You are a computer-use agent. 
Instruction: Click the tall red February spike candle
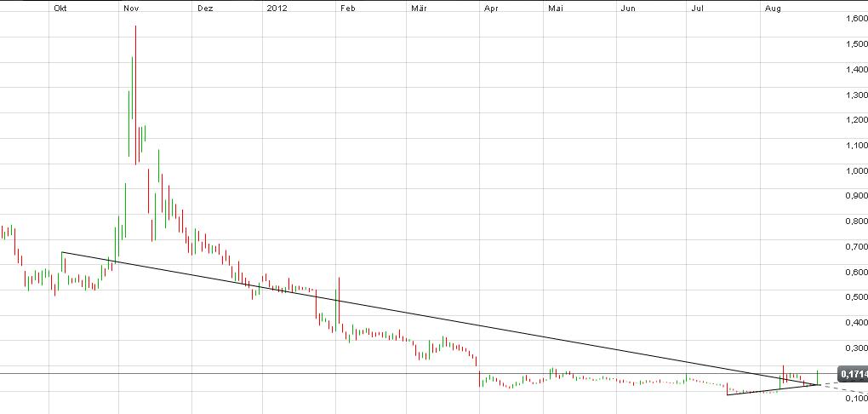(339, 298)
